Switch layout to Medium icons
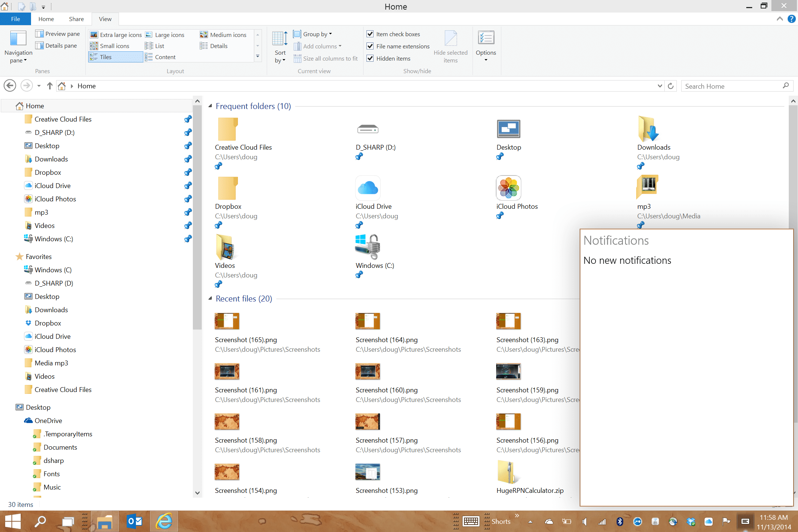This screenshot has width=798, height=532. click(x=223, y=35)
